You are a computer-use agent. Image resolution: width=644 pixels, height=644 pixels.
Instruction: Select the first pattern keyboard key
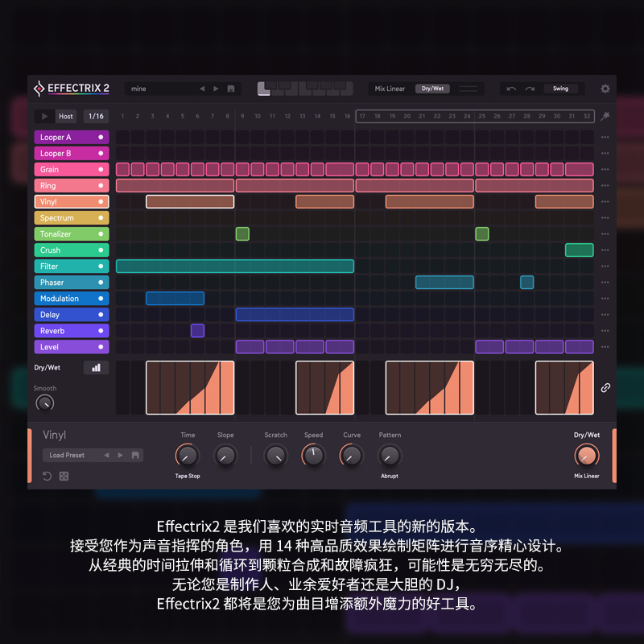pos(264,89)
